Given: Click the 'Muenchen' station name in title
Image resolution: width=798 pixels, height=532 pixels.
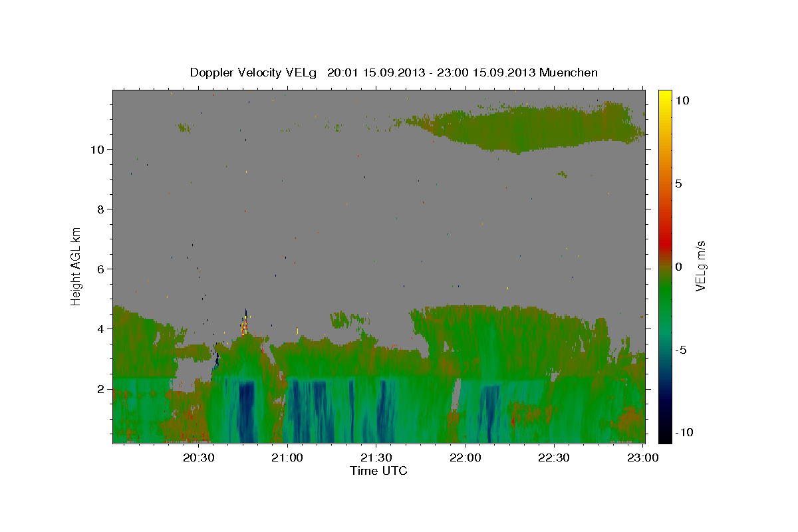Looking at the screenshot, I should point(569,72).
